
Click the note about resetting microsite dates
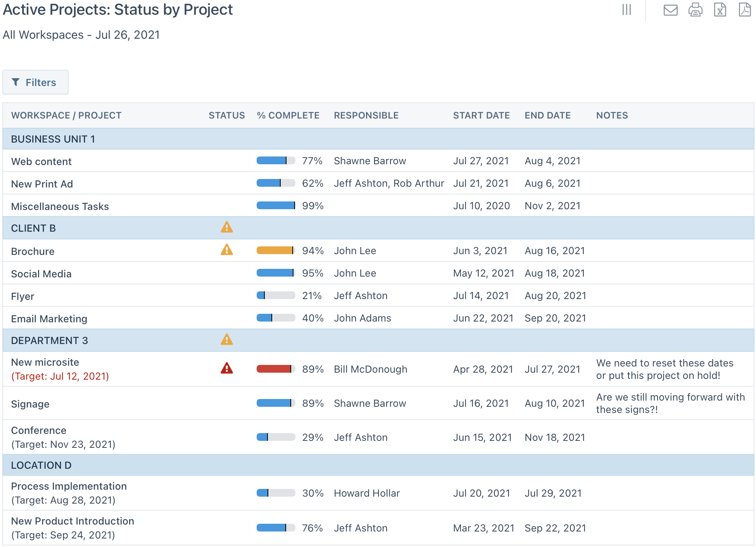pyautogui.click(x=665, y=369)
